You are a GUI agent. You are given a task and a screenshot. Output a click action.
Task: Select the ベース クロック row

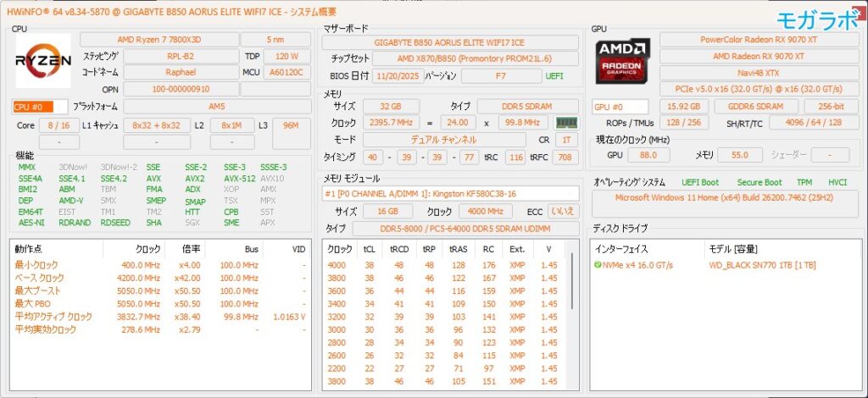160,278
